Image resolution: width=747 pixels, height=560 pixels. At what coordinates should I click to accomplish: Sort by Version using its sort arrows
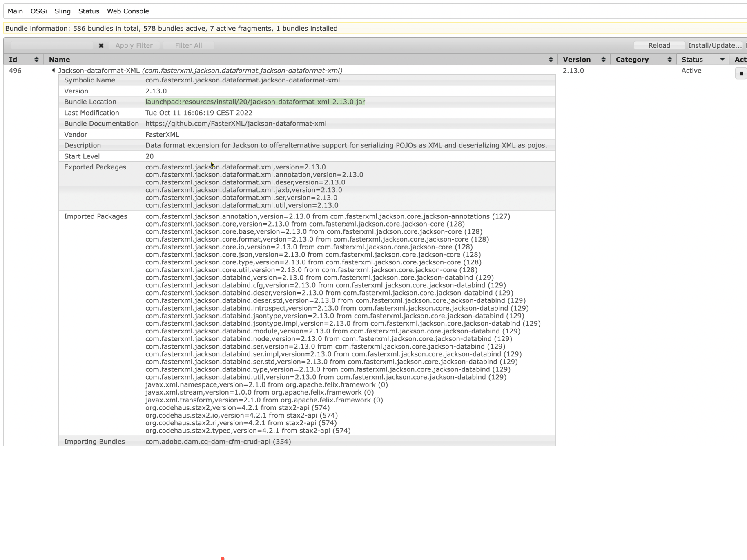604,59
